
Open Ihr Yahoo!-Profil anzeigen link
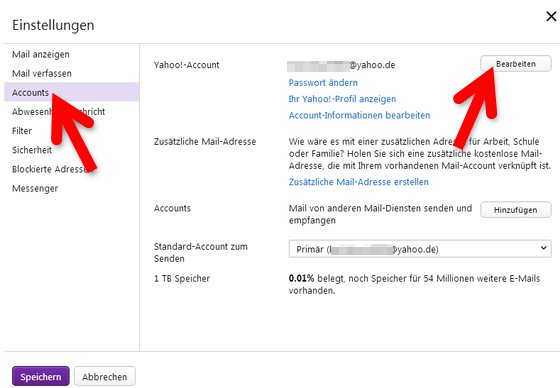coord(342,99)
